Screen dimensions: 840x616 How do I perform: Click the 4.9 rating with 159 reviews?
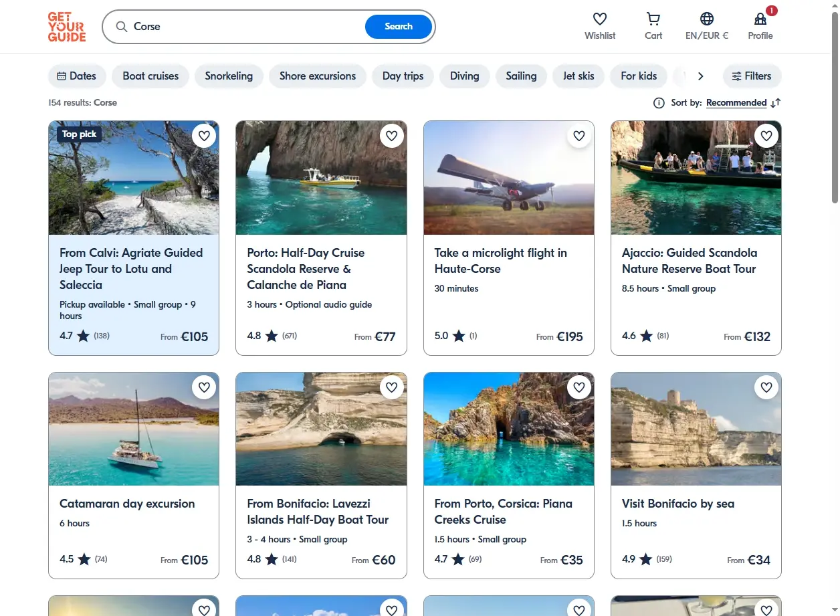(647, 559)
